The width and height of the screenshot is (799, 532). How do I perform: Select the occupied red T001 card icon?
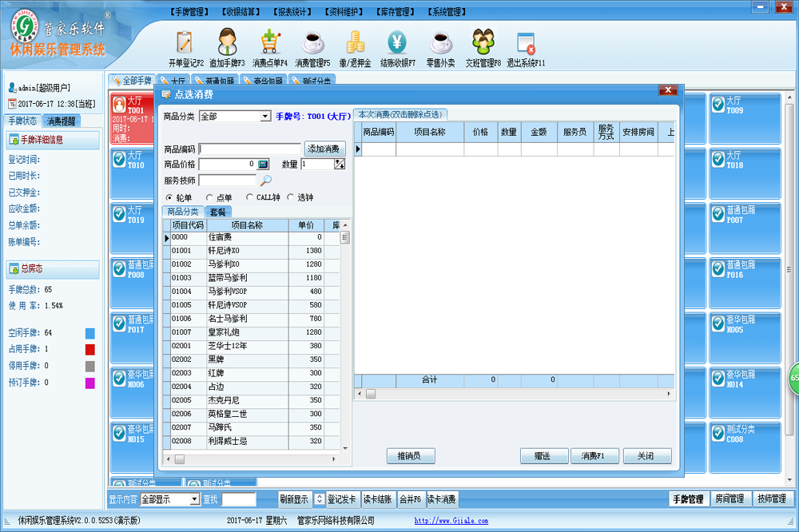click(x=119, y=105)
